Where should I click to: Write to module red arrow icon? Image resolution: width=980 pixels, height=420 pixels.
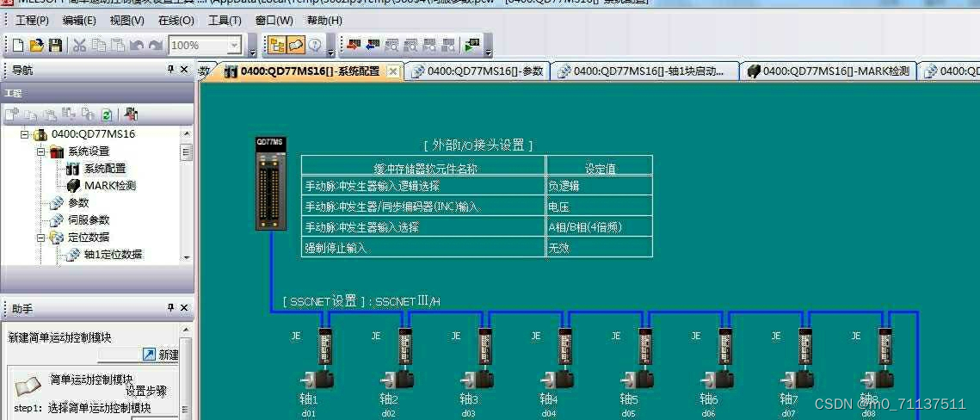coord(354,45)
